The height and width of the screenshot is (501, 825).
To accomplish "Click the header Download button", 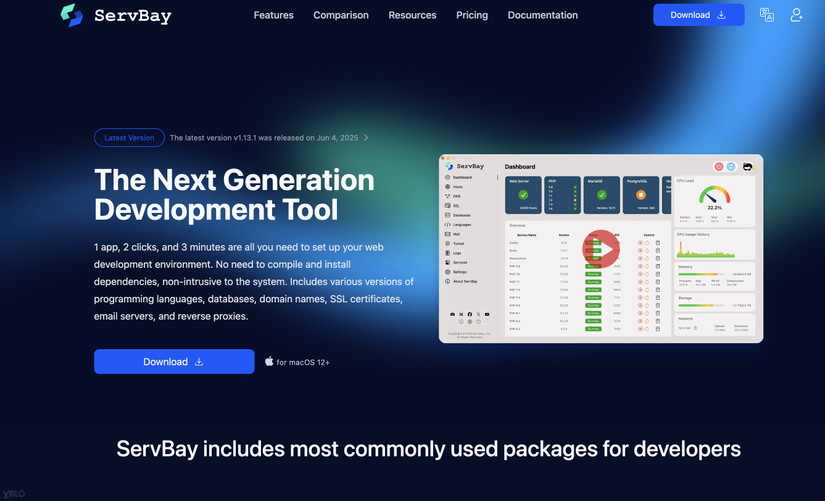I will point(699,15).
